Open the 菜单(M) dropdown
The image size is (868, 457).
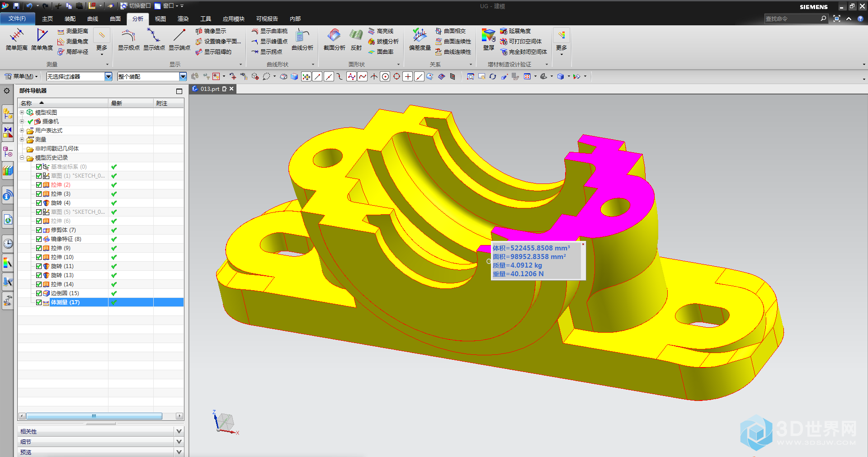21,76
